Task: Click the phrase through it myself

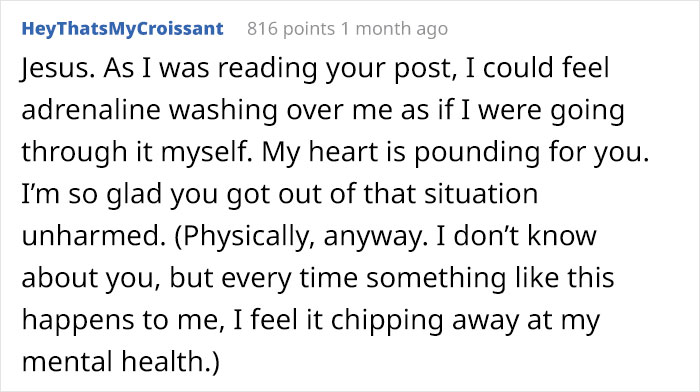Action: click(x=137, y=152)
